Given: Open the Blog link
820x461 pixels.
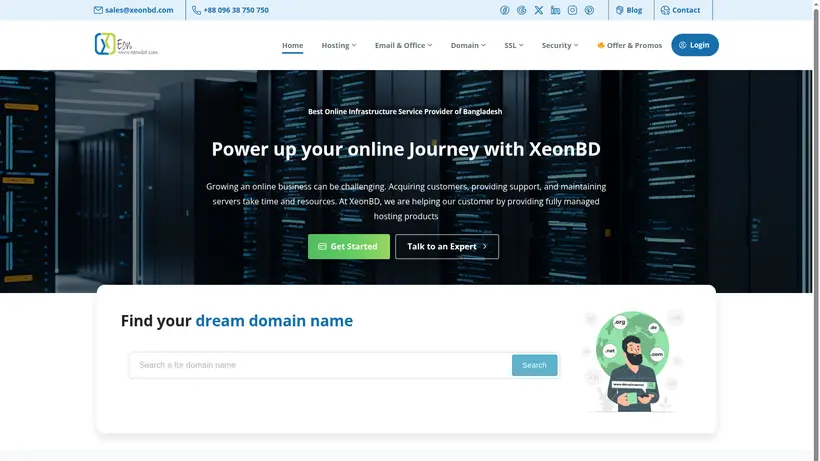Looking at the screenshot, I should (x=629, y=10).
